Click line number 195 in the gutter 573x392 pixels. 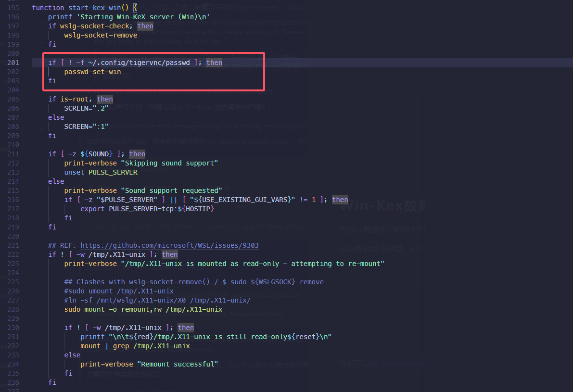click(13, 8)
